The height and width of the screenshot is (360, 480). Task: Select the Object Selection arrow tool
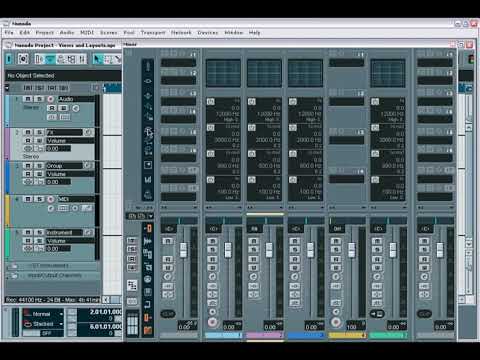(97, 59)
